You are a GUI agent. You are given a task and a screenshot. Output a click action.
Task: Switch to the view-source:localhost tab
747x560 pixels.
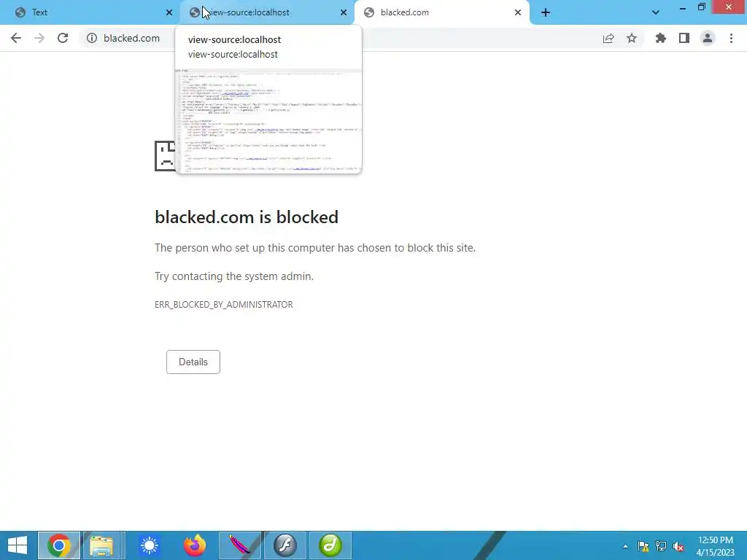click(x=267, y=12)
